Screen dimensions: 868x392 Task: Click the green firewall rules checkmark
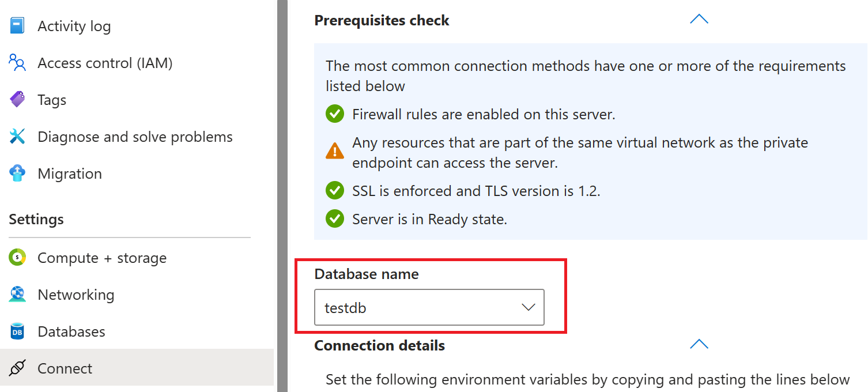coord(334,114)
